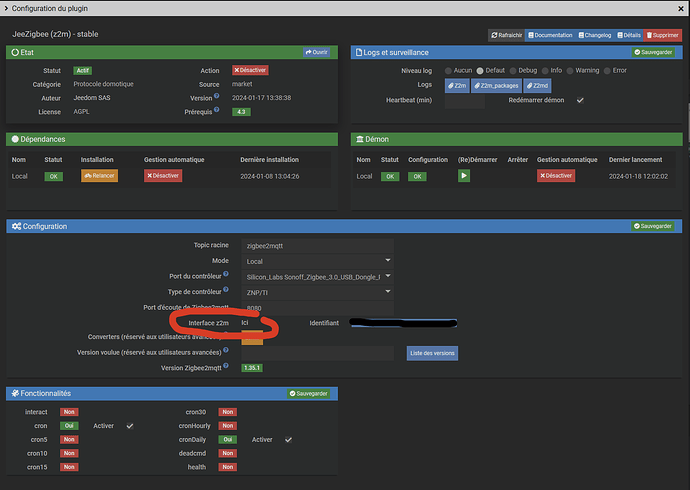Click the Non badge for cron30
Screen dimensions: 690x490
(228, 412)
